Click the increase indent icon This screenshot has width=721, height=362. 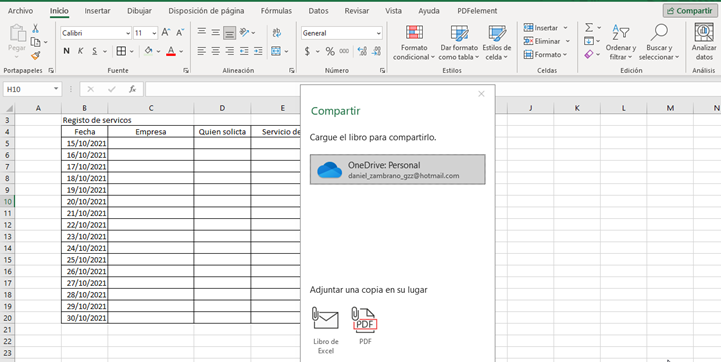(258, 51)
